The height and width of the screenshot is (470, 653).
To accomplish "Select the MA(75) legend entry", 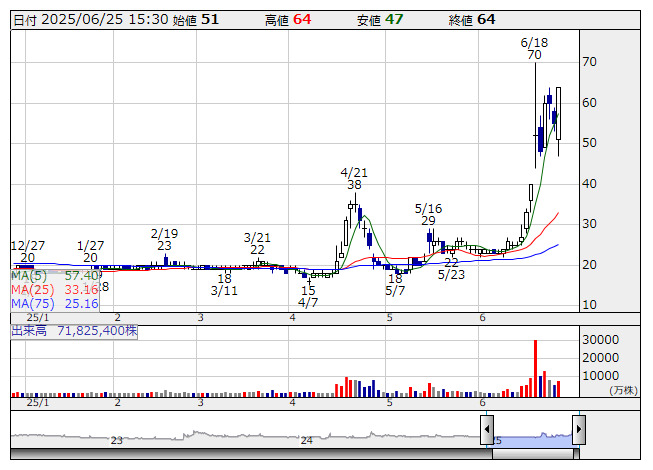I will tap(55, 303).
